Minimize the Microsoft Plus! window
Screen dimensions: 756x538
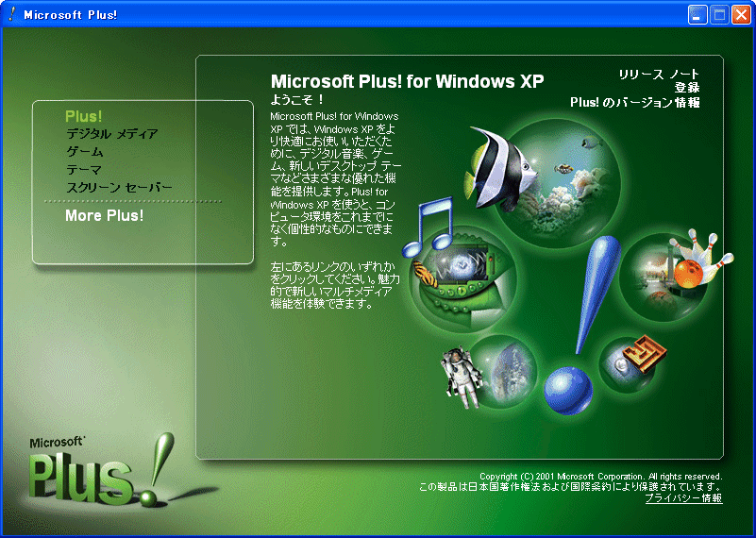(x=697, y=15)
